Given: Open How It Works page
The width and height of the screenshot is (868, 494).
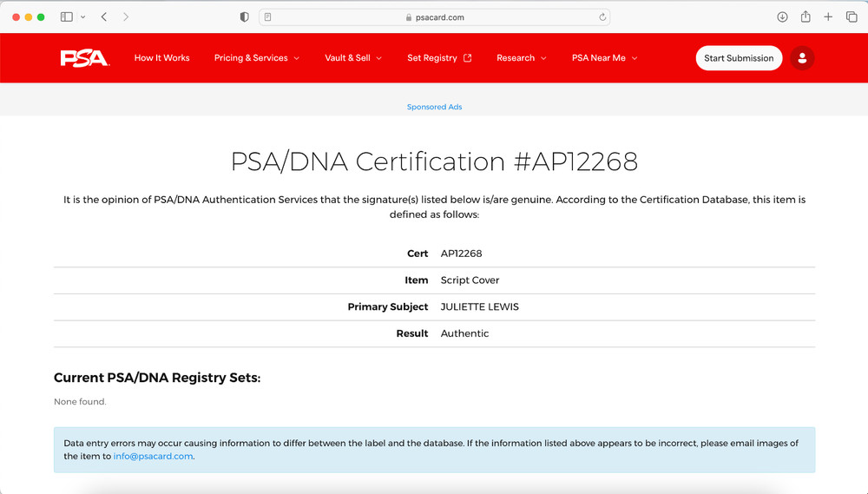Looking at the screenshot, I should click(x=161, y=58).
